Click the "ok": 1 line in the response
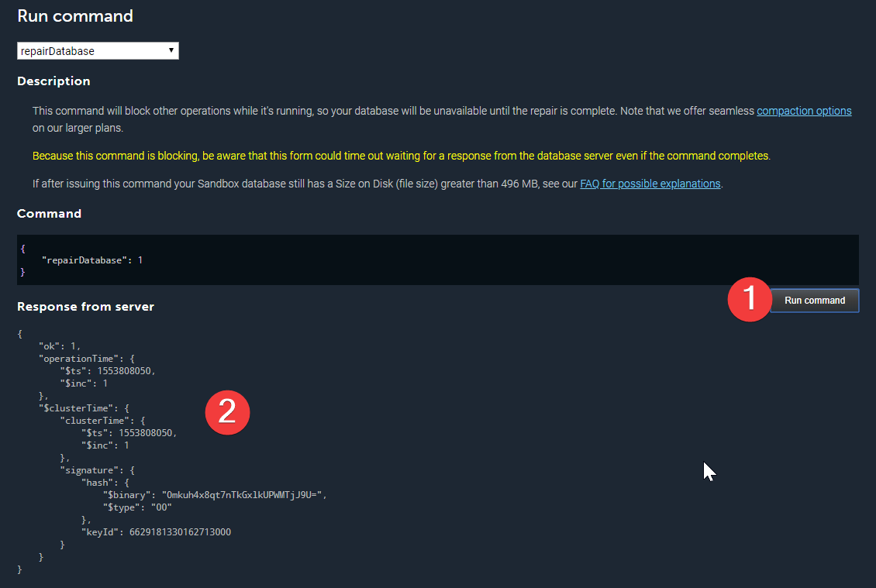The image size is (876, 588). pyautogui.click(x=60, y=346)
